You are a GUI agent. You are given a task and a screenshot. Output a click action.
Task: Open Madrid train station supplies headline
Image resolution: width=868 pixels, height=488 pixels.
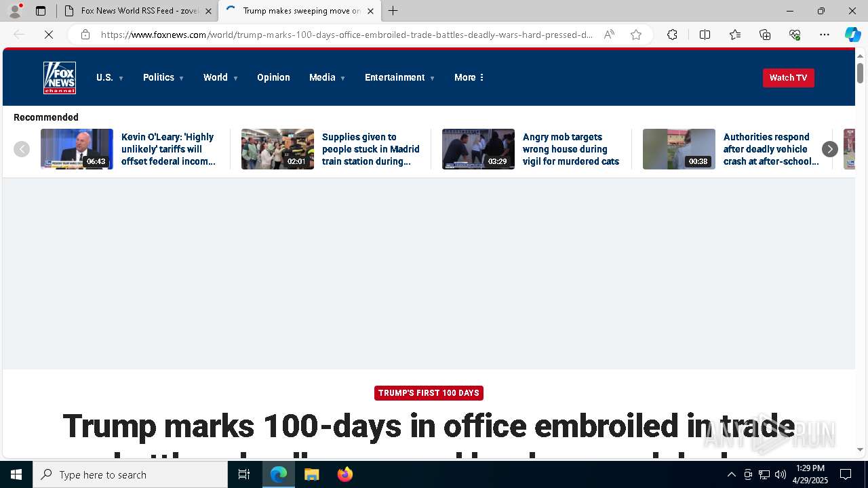(x=370, y=149)
